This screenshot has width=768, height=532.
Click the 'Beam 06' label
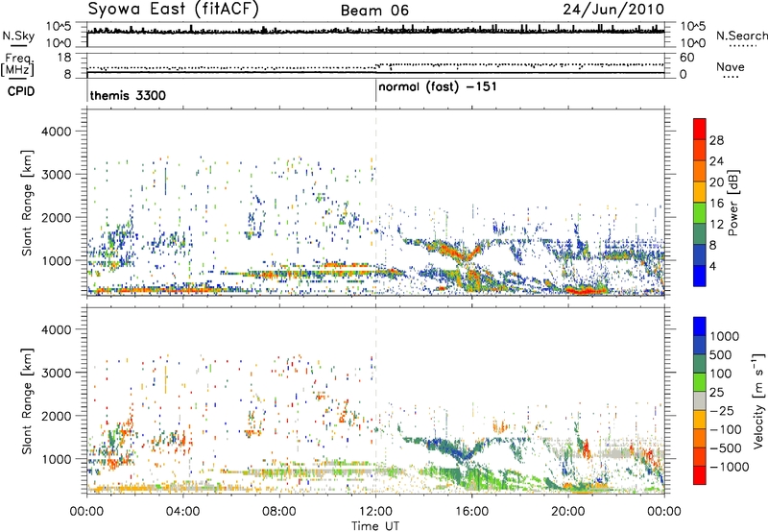click(374, 11)
